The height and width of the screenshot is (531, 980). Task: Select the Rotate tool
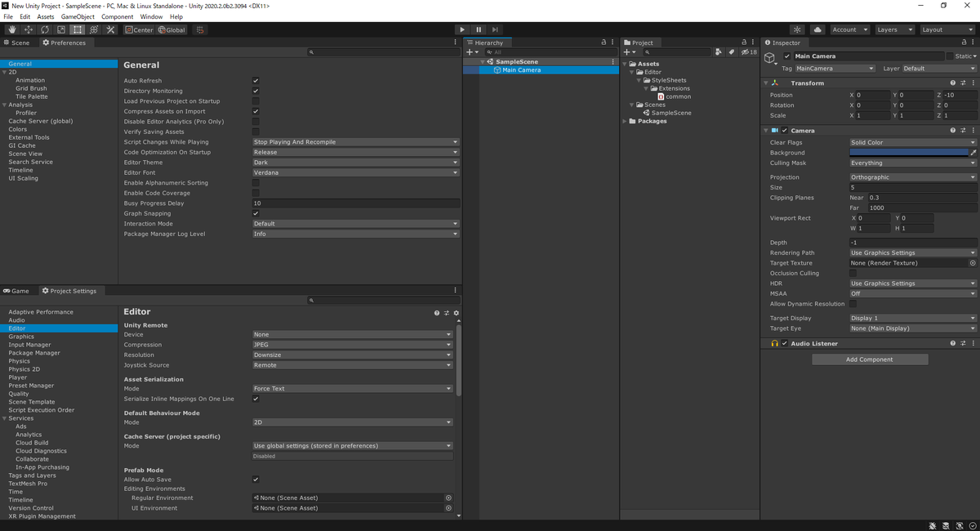(45, 29)
